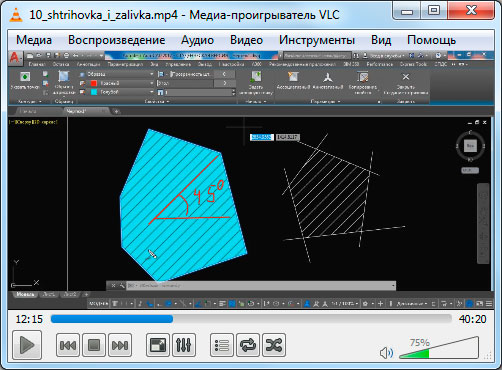Toggle shuffle random playback

click(274, 345)
